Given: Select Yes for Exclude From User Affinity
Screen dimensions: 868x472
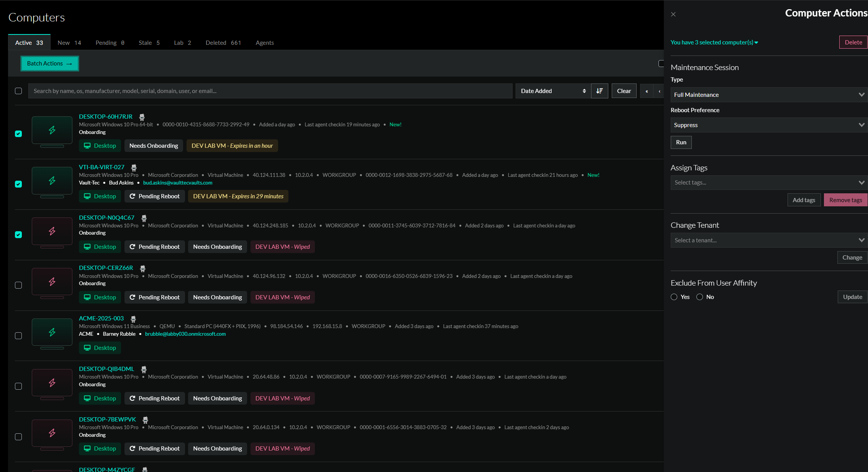Looking at the screenshot, I should coord(674,297).
